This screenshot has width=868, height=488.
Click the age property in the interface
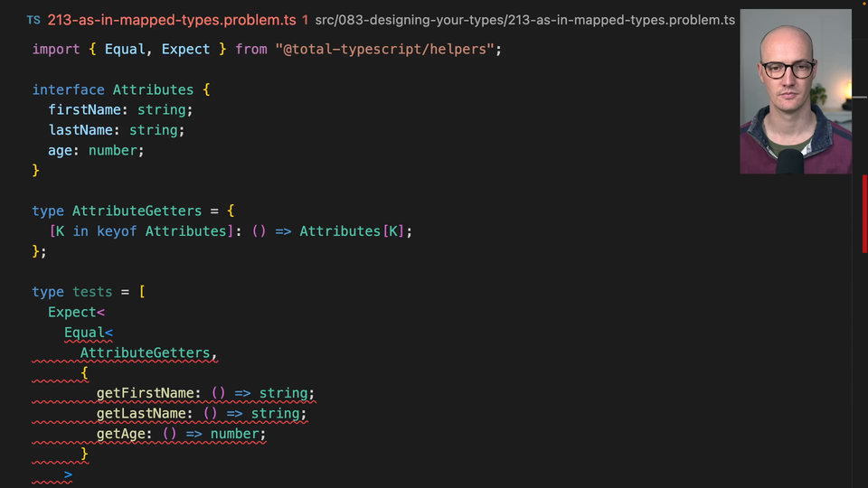pos(61,150)
